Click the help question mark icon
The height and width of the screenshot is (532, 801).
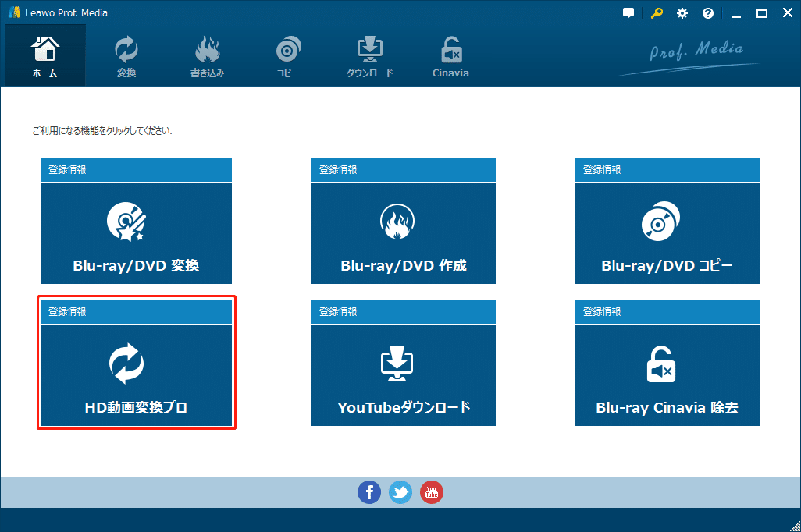707,12
